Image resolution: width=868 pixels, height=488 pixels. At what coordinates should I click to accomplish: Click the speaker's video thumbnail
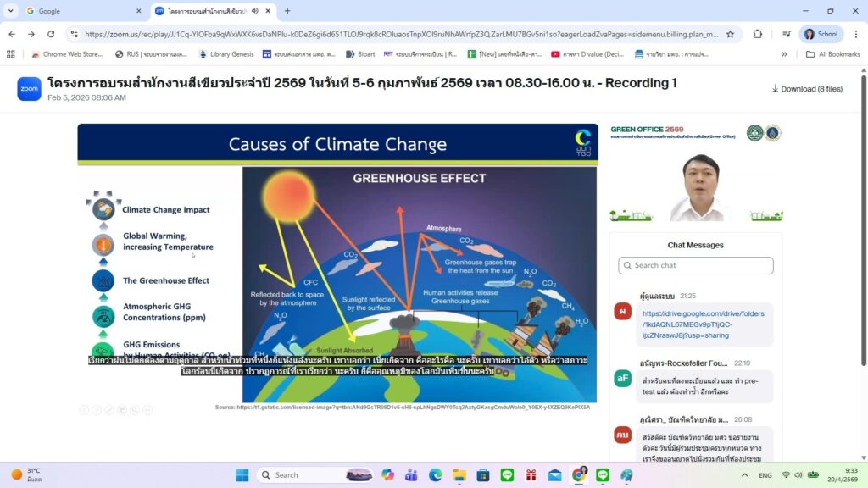click(699, 186)
